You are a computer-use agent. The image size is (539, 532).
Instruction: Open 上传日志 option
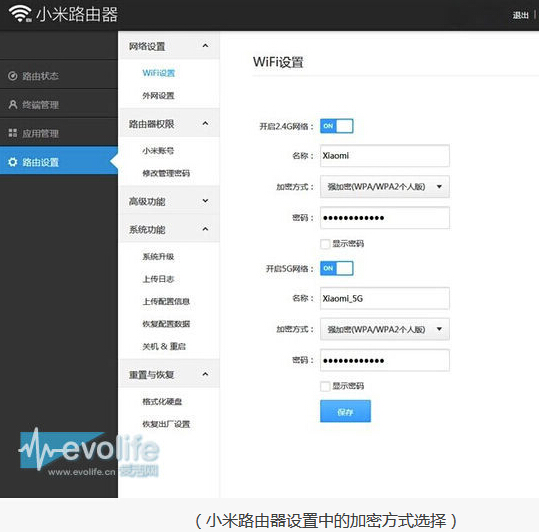[158, 279]
